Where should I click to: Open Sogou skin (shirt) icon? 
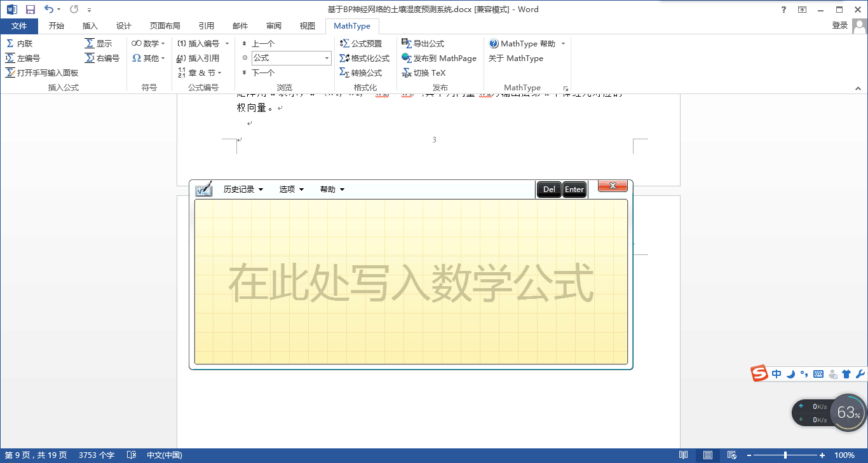click(x=846, y=374)
